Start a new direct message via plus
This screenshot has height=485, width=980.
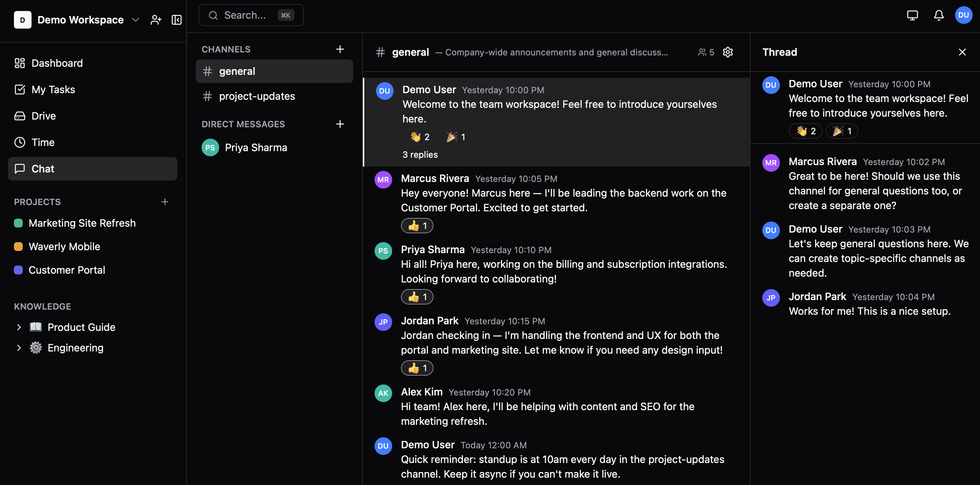click(340, 124)
